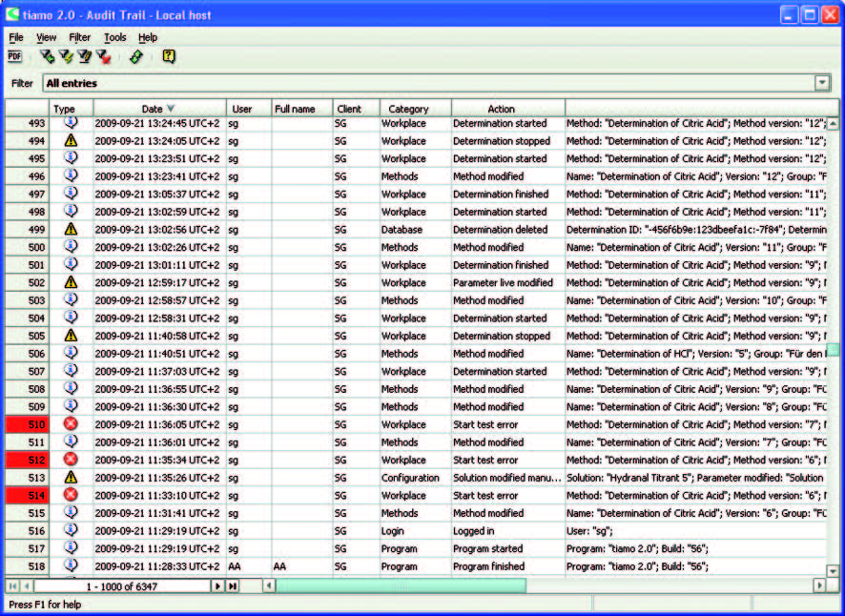This screenshot has width=845, height=616.
Task: Open the File menu
Action: pyautogui.click(x=16, y=37)
